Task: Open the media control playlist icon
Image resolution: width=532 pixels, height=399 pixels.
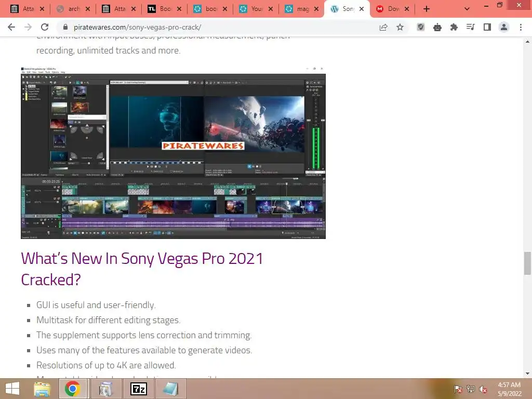Action: coord(471,27)
